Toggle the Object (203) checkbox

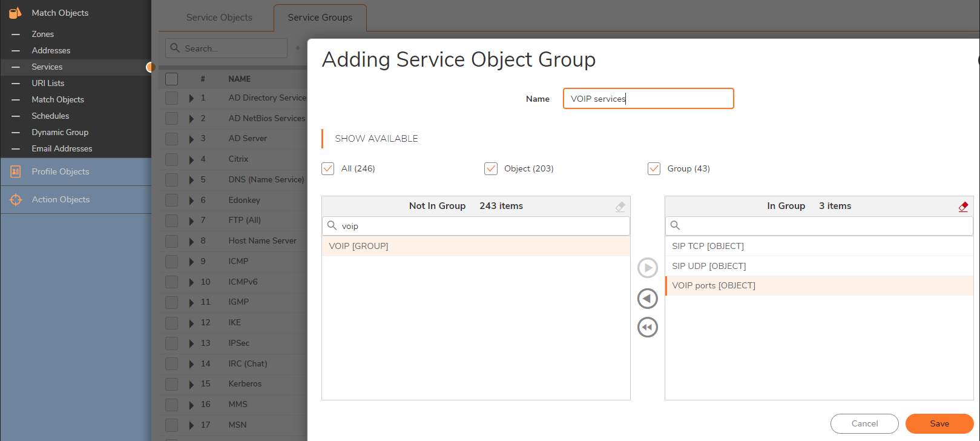tap(491, 168)
